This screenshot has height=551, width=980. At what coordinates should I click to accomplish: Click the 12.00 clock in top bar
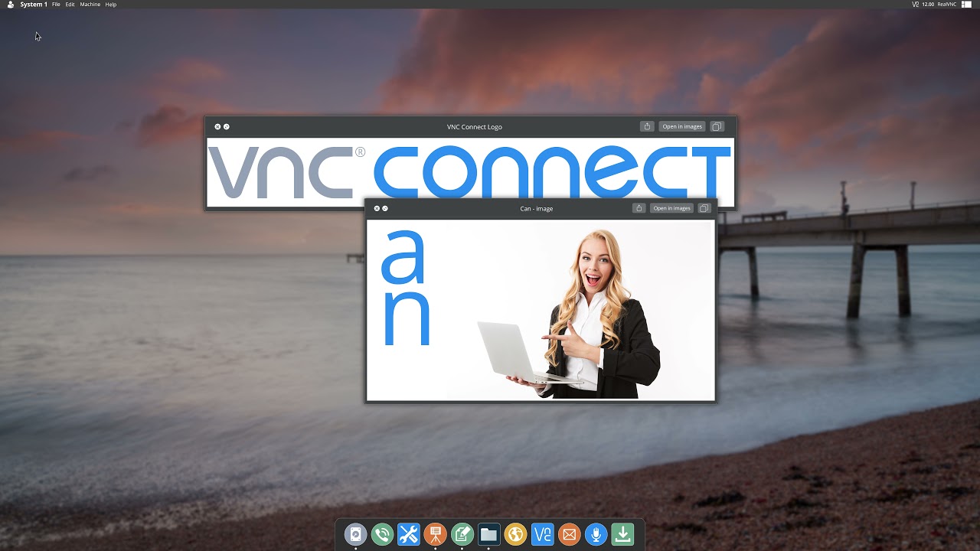(928, 5)
